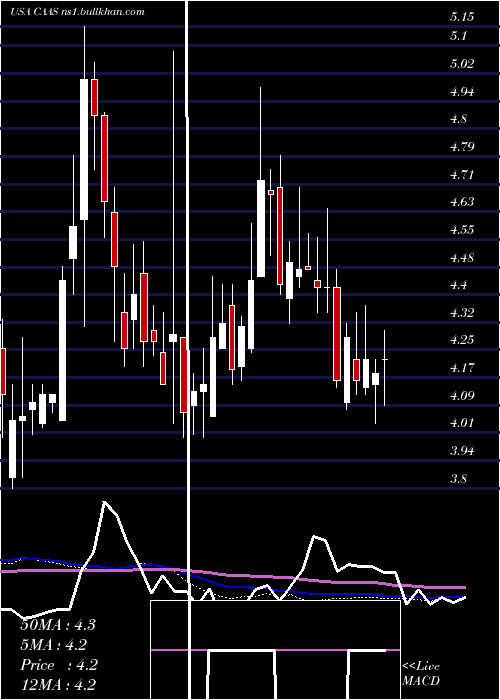This screenshot has height=700, width=500.
Task: Click the 4.4 price axis label
Action: coord(459,284)
